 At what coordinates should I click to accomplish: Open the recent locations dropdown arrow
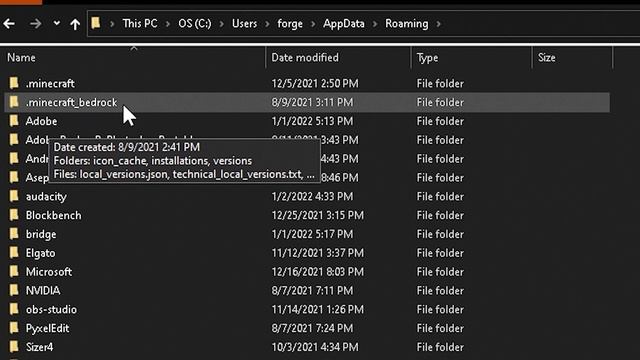click(57, 23)
